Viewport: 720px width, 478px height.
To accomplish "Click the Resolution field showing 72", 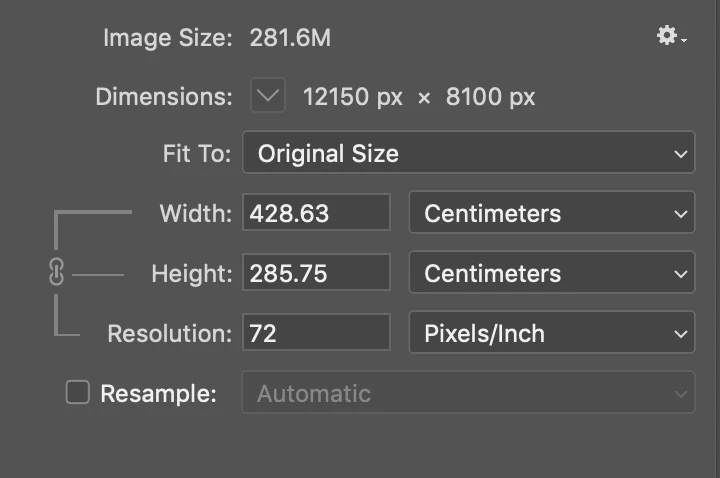I will tap(316, 332).
